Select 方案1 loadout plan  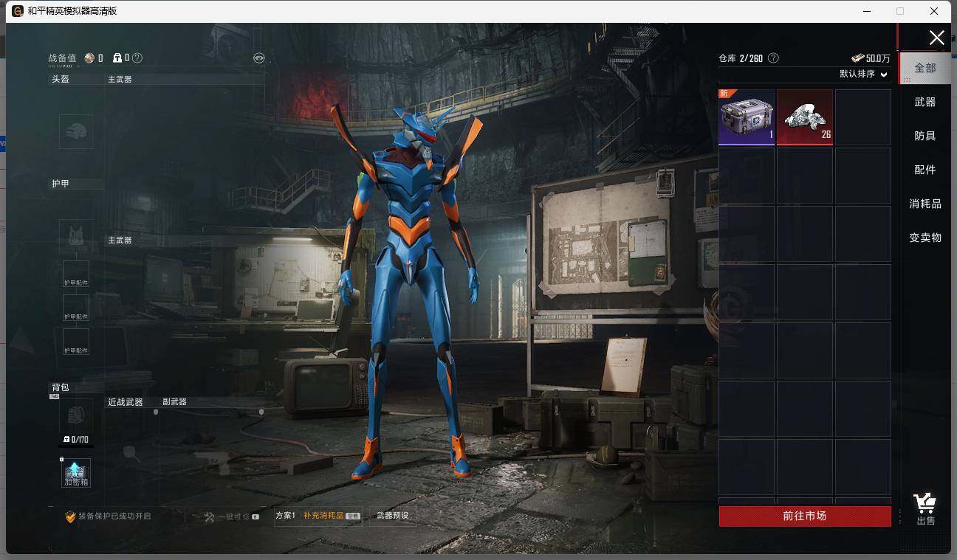coord(285,516)
